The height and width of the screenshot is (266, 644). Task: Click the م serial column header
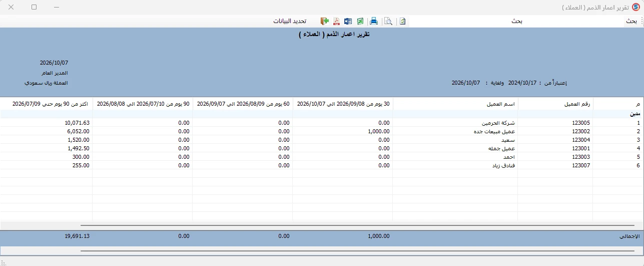(x=618, y=104)
